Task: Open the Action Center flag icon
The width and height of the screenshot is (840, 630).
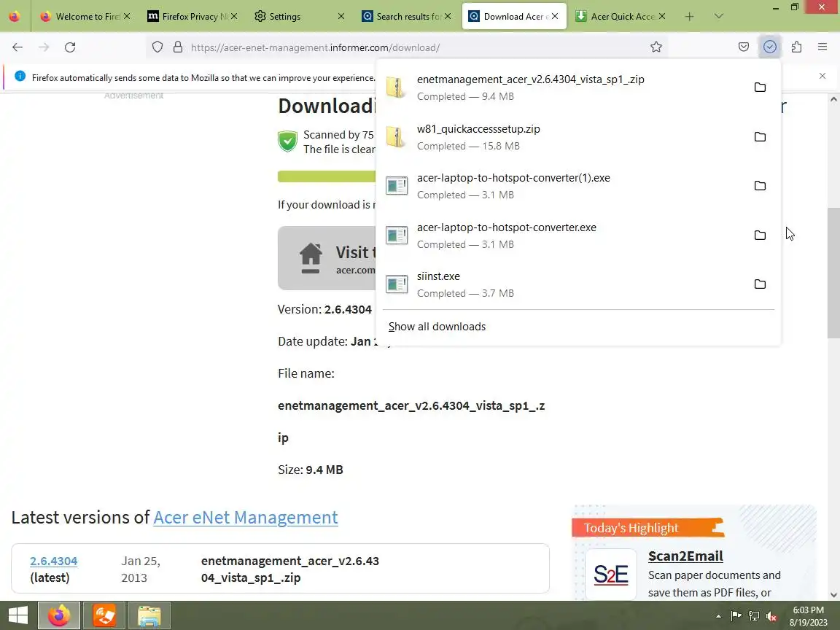Action: [x=736, y=616]
